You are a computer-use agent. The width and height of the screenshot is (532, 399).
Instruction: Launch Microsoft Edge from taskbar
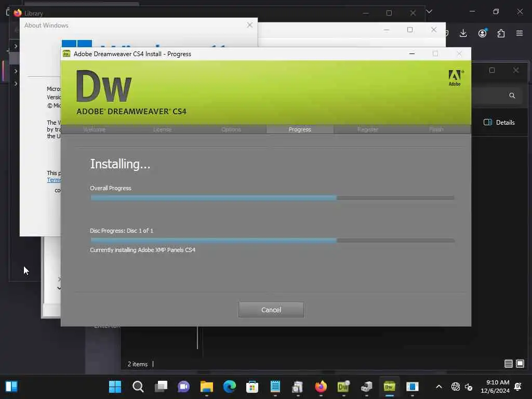coord(229,387)
